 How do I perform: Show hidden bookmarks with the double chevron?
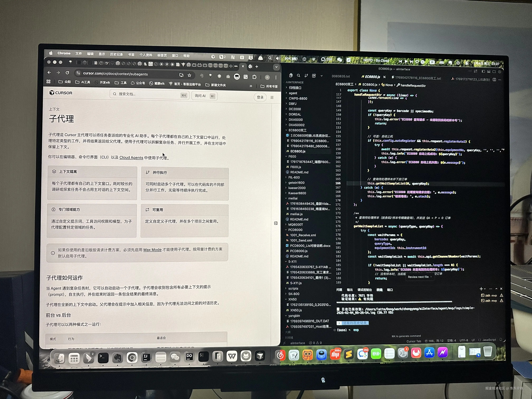pos(251,86)
